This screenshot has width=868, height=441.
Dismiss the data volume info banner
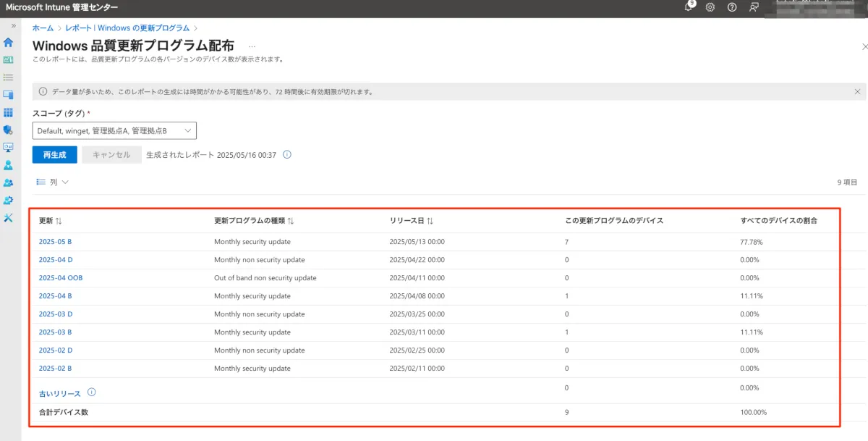[x=857, y=92]
